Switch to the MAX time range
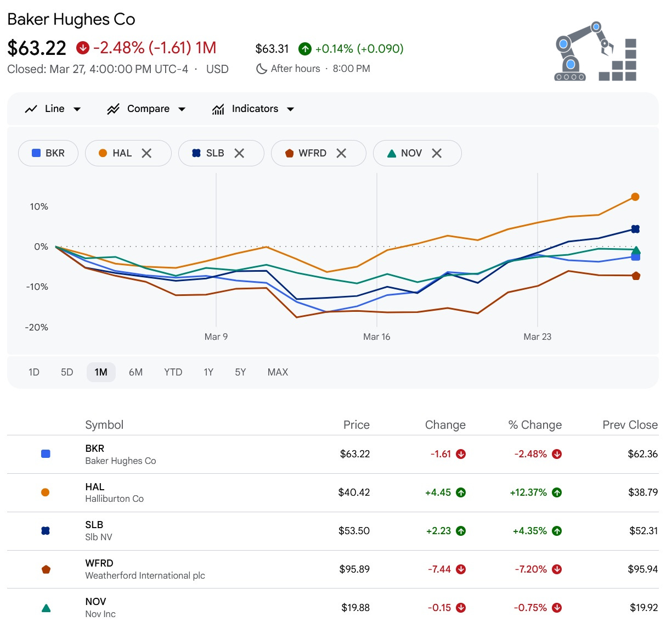This screenshot has height=633, width=672. click(x=278, y=372)
